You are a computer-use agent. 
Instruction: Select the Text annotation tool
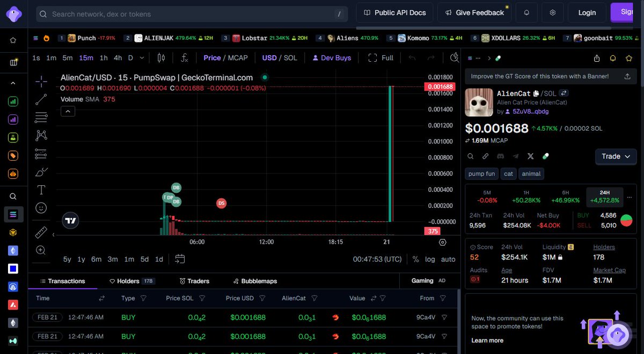pos(41,190)
